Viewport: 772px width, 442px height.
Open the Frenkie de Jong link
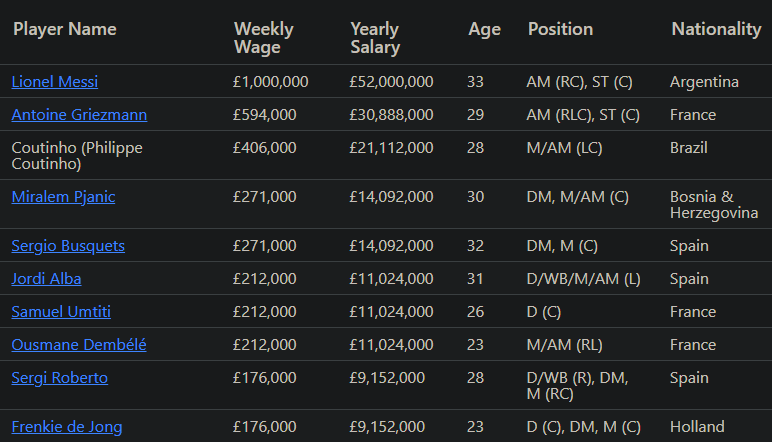(67, 427)
